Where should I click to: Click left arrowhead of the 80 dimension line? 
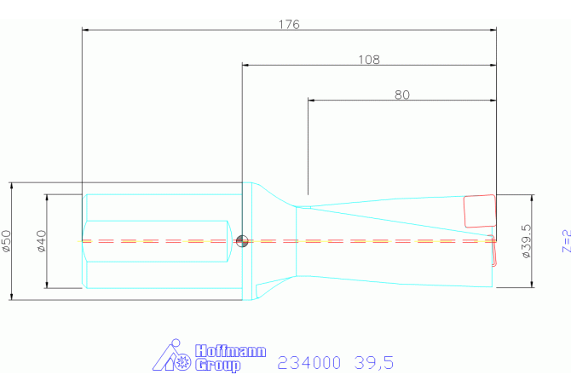coord(312,101)
